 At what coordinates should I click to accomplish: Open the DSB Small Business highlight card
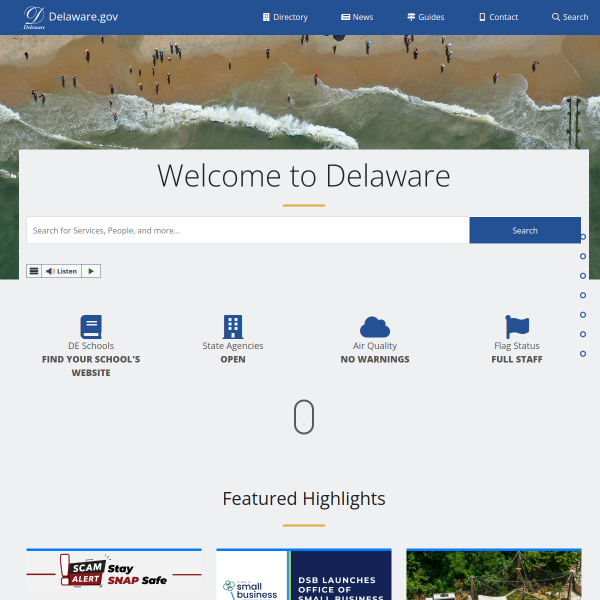tap(304, 574)
